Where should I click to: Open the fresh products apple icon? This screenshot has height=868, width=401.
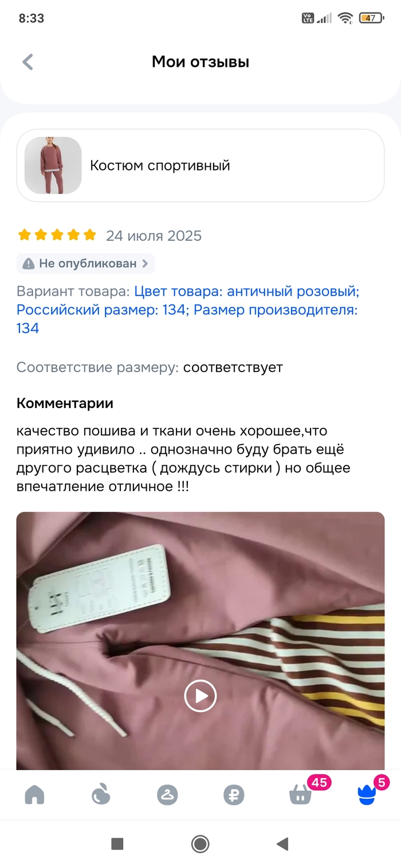pos(101,795)
